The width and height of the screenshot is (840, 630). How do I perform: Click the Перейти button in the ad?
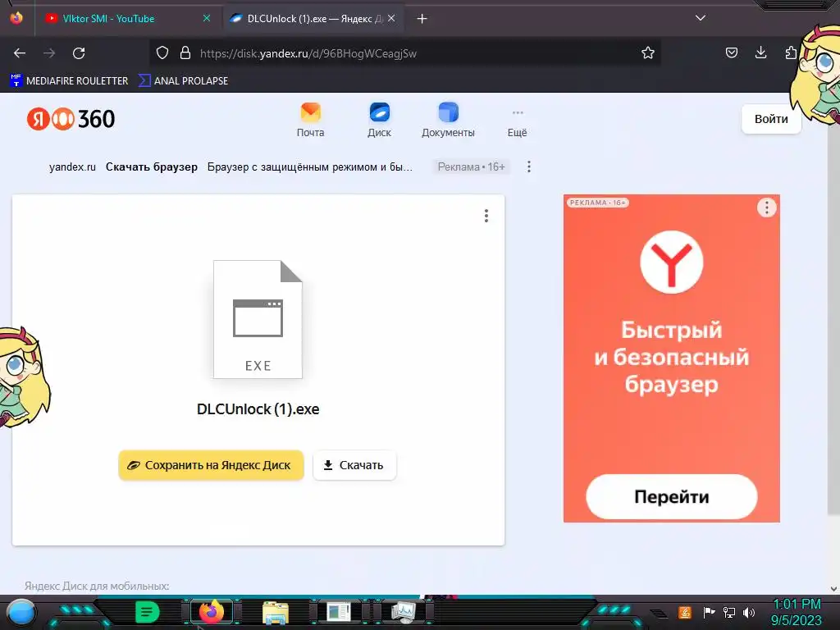click(671, 496)
